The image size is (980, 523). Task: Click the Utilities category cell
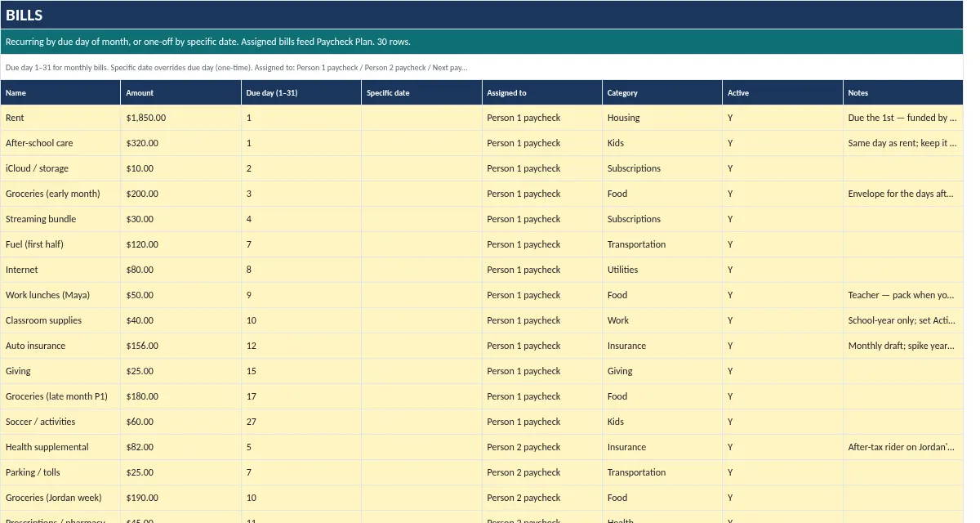coord(662,270)
